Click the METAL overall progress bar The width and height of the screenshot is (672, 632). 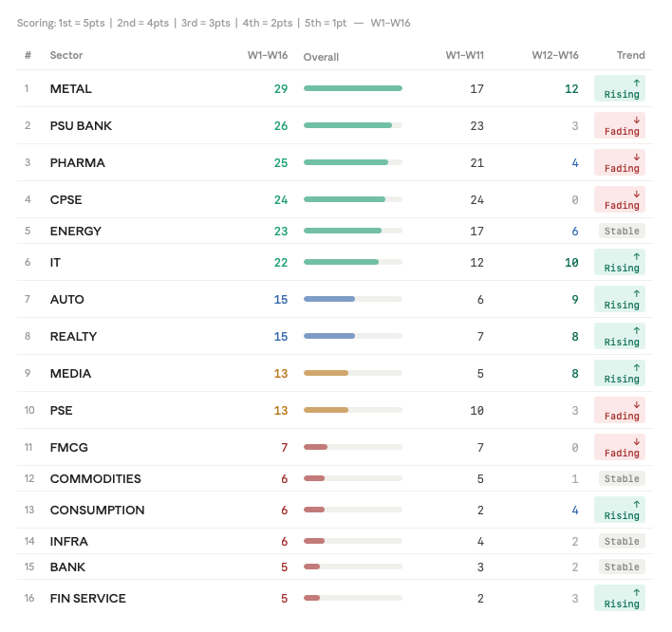coord(353,88)
